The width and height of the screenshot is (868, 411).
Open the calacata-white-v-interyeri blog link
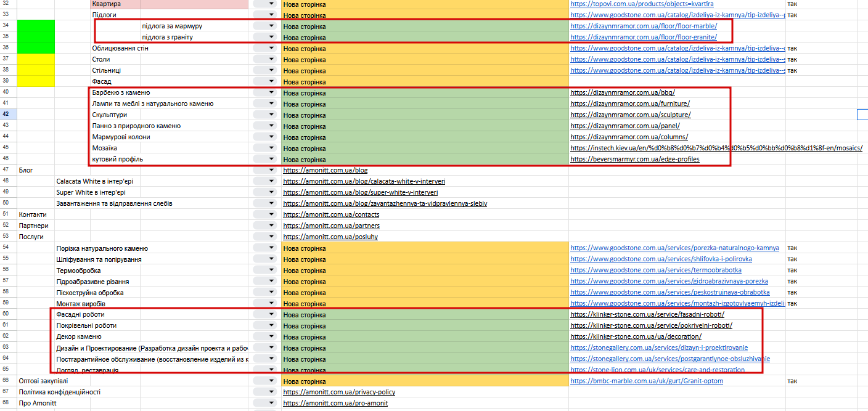[364, 182]
